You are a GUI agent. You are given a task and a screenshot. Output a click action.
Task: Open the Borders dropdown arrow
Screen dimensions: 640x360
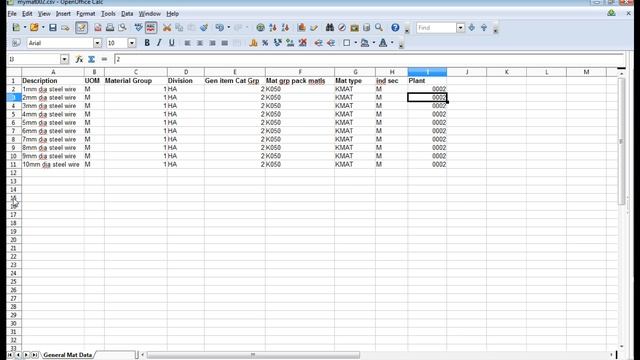356,43
